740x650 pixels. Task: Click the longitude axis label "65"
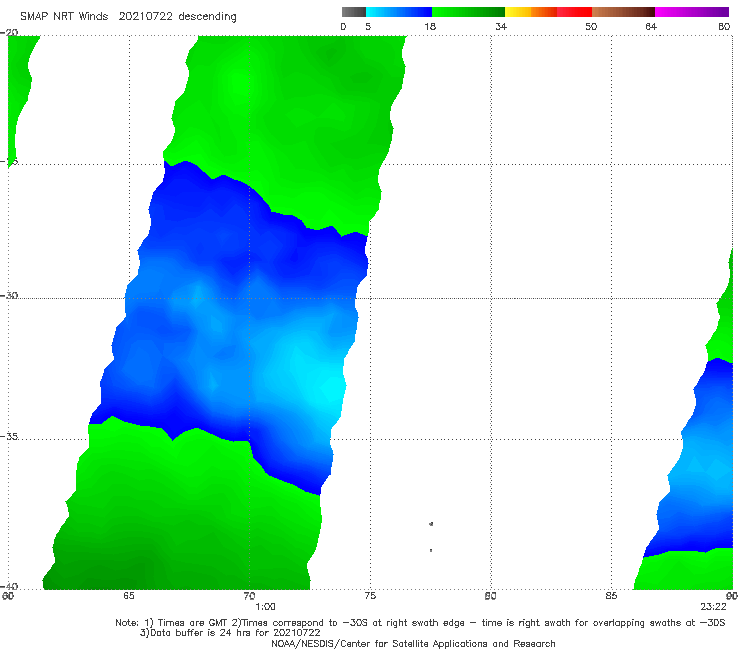coord(128,596)
